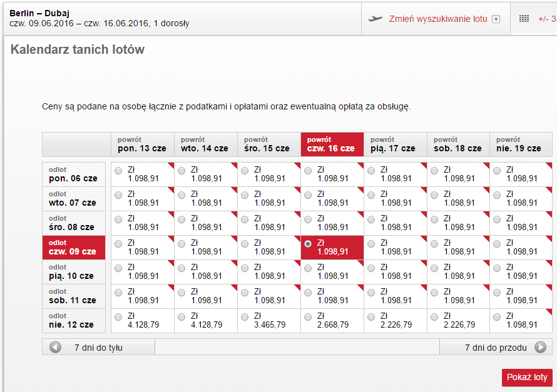Advance with 7 dni do przodu
Image resolution: width=557 pixels, height=392 pixels.
tap(496, 348)
